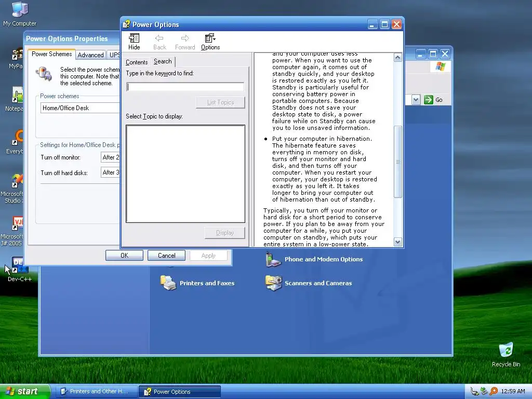Viewport: 532px width, 399px height.
Task: Select the Power Schemes tab
Action: click(x=51, y=54)
